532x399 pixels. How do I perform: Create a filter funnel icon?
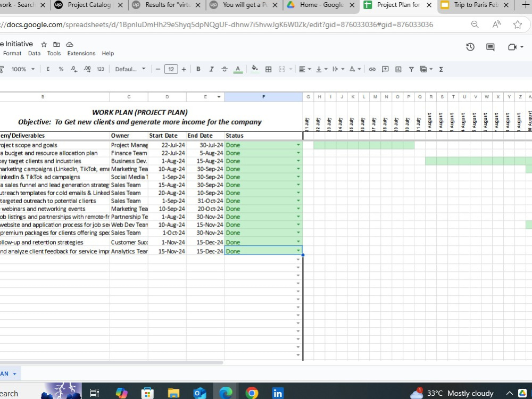[x=411, y=69]
